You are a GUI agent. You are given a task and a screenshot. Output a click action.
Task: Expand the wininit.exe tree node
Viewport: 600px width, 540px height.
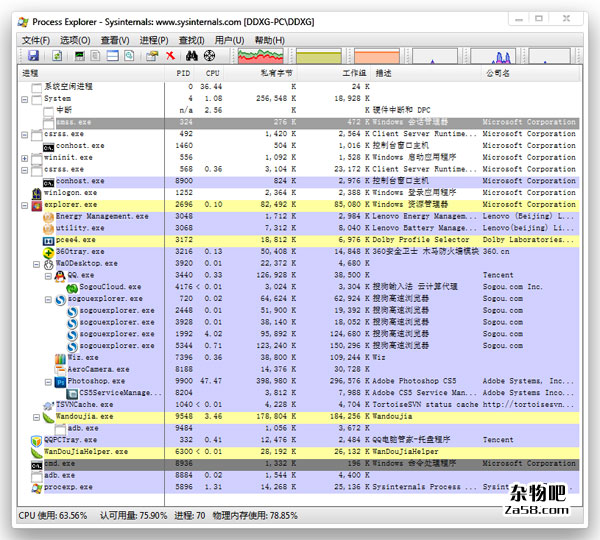tap(24, 158)
